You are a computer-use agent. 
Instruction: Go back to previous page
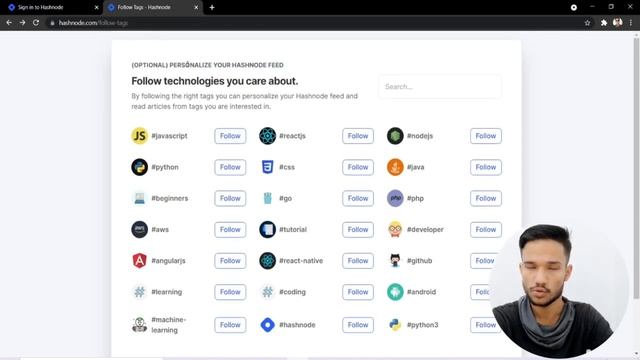point(9,23)
